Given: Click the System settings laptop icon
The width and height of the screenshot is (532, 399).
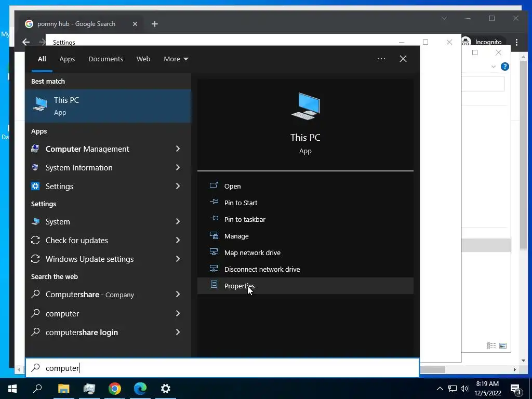Looking at the screenshot, I should (35, 221).
